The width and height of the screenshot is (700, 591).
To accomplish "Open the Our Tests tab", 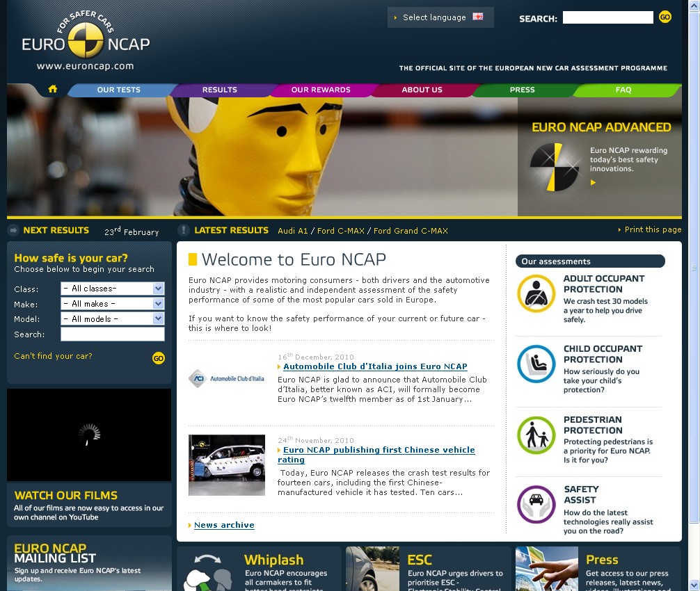I will [119, 90].
